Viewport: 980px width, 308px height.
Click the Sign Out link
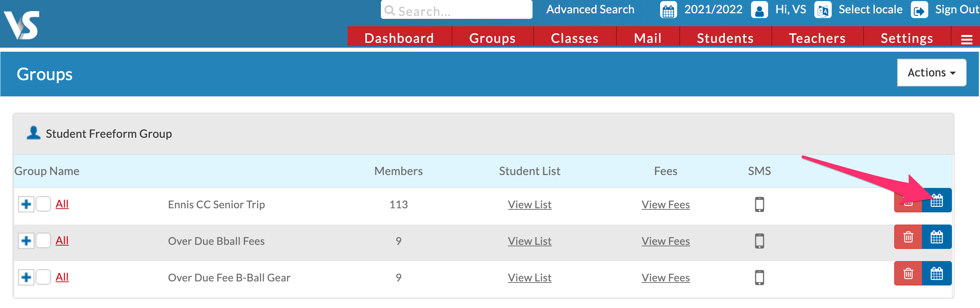click(957, 10)
